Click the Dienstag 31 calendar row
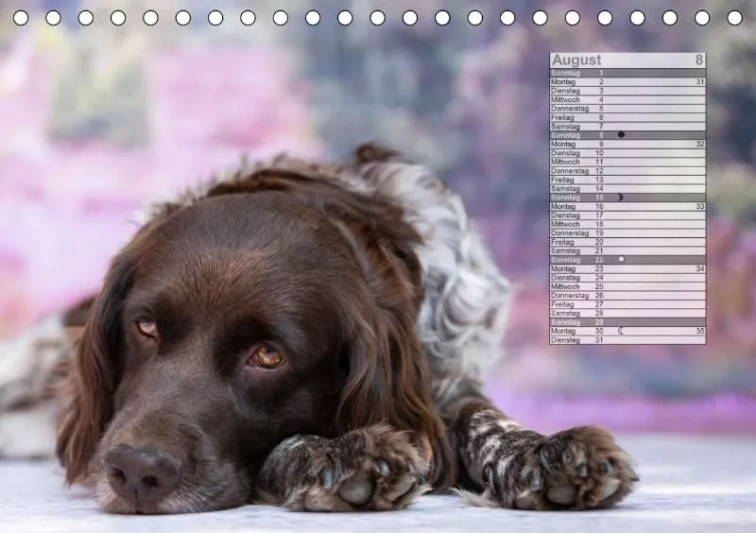The image size is (756, 533). pos(627,340)
